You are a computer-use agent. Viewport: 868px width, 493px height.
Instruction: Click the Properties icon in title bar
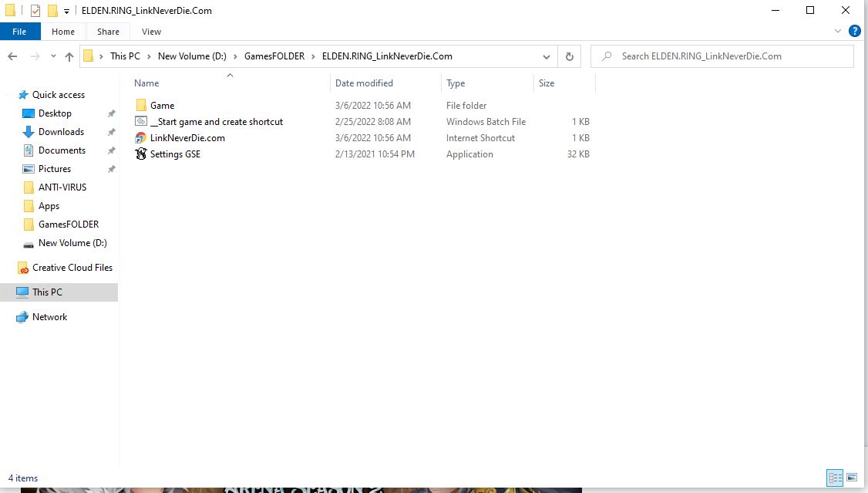[35, 11]
